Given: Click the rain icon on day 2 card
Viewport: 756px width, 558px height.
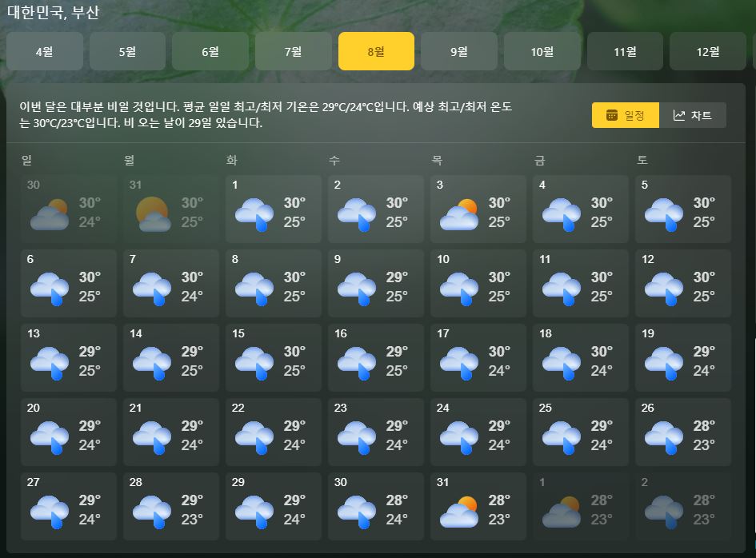Looking at the screenshot, I should 356,214.
